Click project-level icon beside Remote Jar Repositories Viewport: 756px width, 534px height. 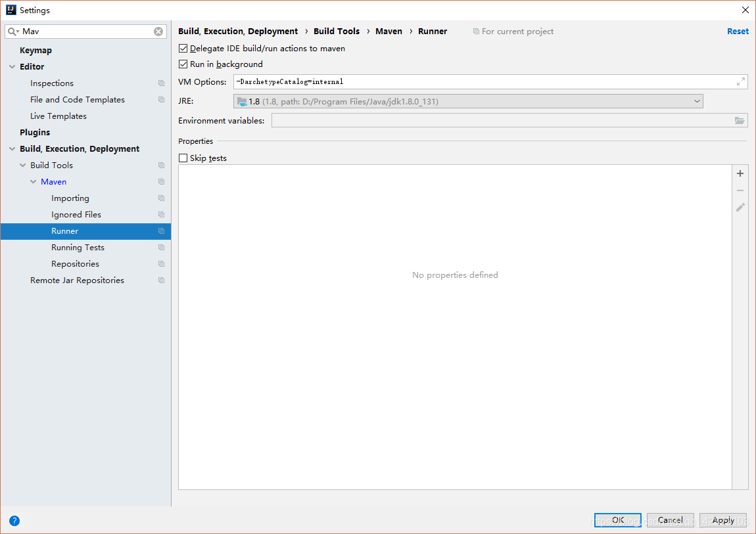tap(162, 280)
